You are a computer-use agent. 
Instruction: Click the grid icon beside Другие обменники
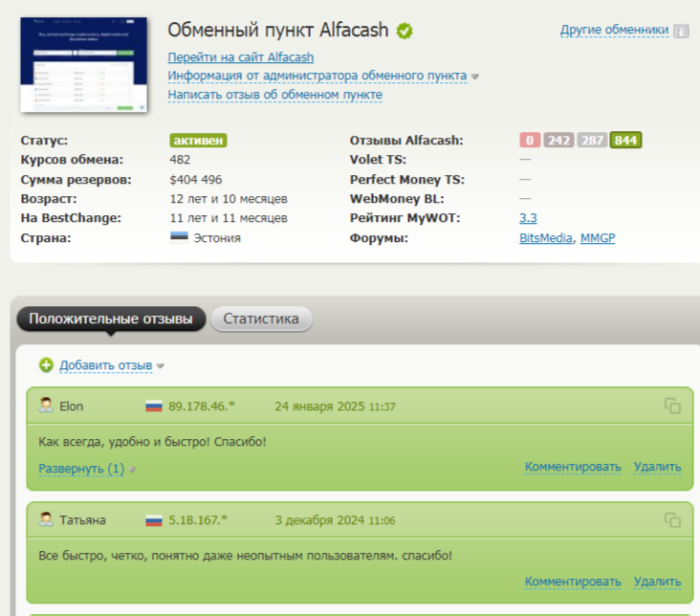point(681,31)
